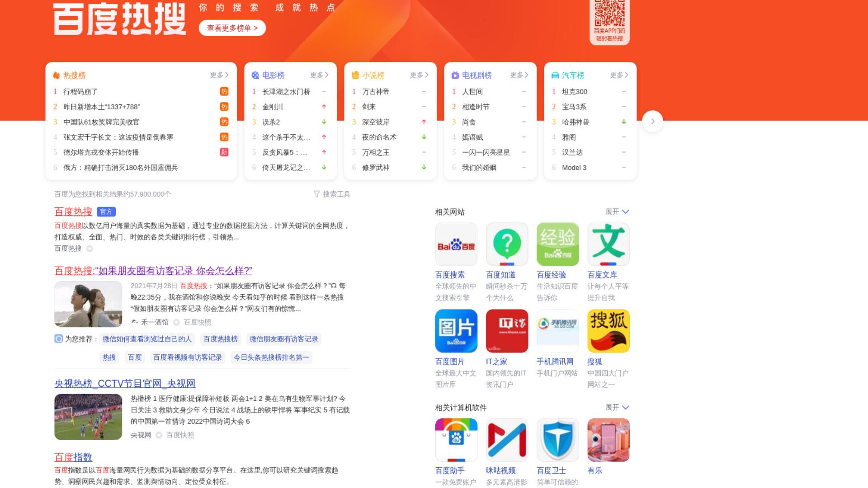The image size is (868, 488).
Task: Open the 小说榜 tab title
Action: pyautogui.click(x=373, y=75)
